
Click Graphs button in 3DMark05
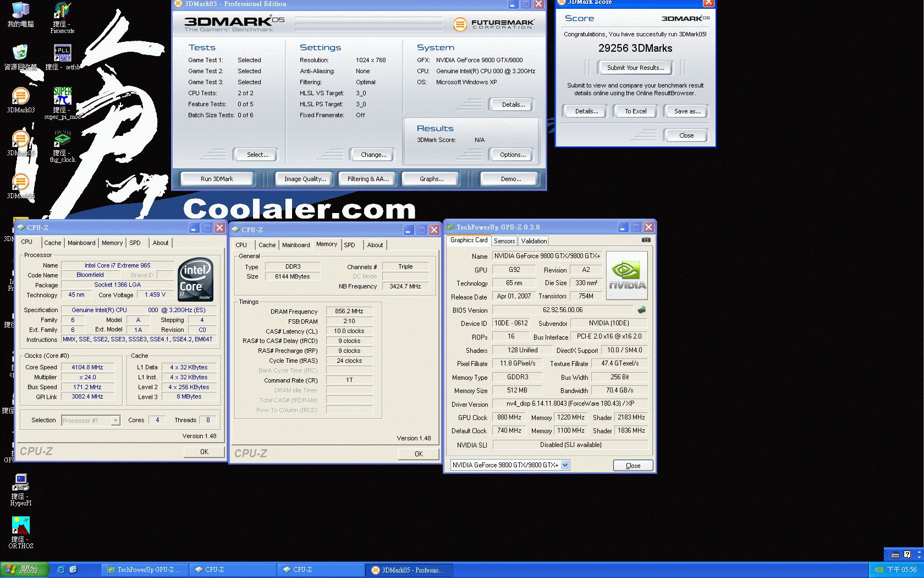(432, 179)
